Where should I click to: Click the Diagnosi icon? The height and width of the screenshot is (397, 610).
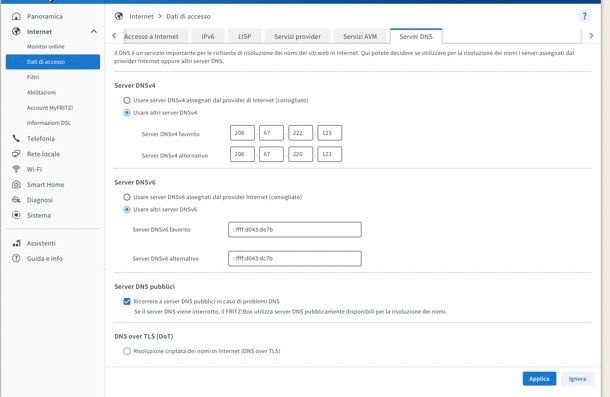(16, 200)
